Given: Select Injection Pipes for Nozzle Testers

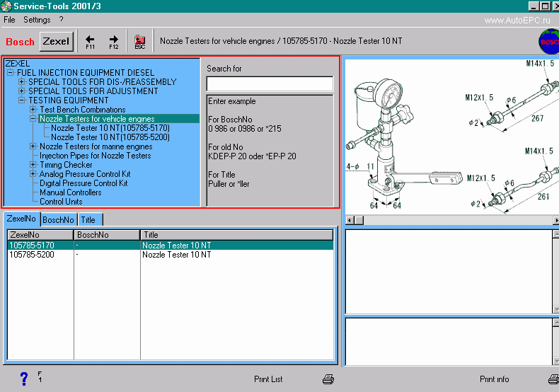Looking at the screenshot, I should 96,156.
